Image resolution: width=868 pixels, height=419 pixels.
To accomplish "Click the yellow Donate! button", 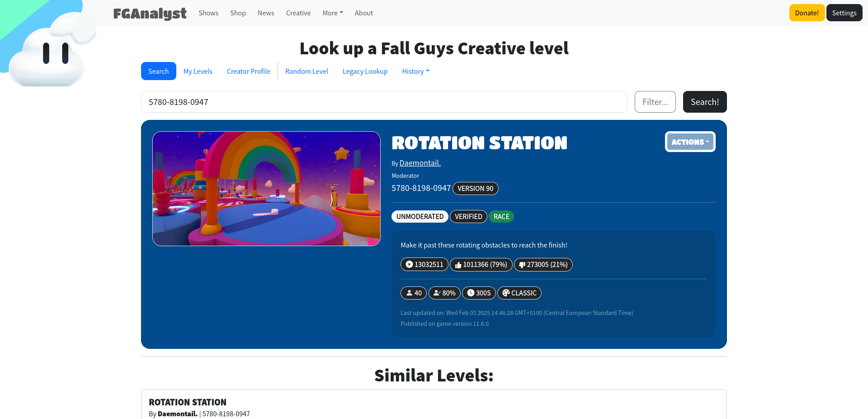I will 807,13.
